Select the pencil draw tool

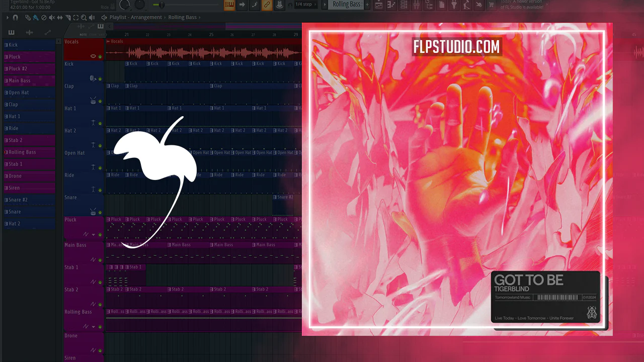click(x=28, y=18)
